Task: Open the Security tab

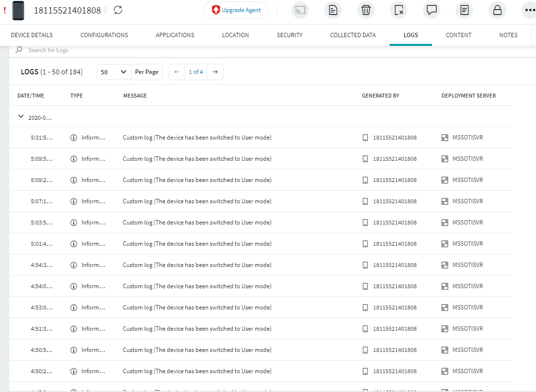Action: point(290,35)
